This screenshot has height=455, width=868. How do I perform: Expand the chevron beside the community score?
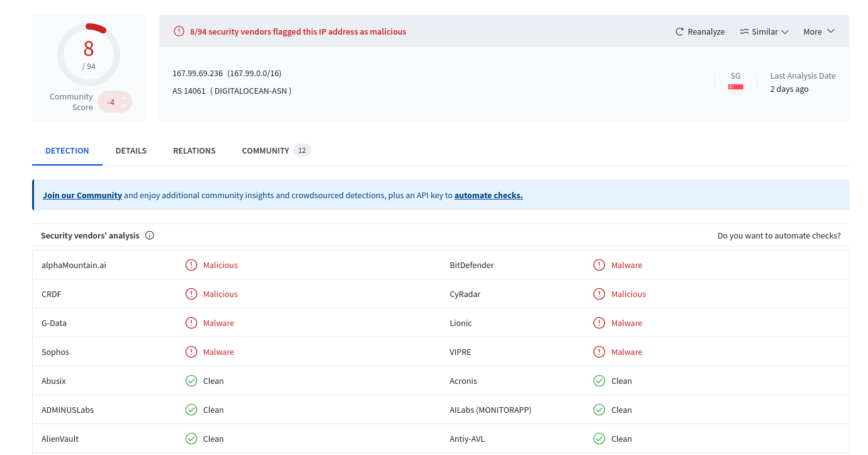pyautogui.click(x=123, y=101)
